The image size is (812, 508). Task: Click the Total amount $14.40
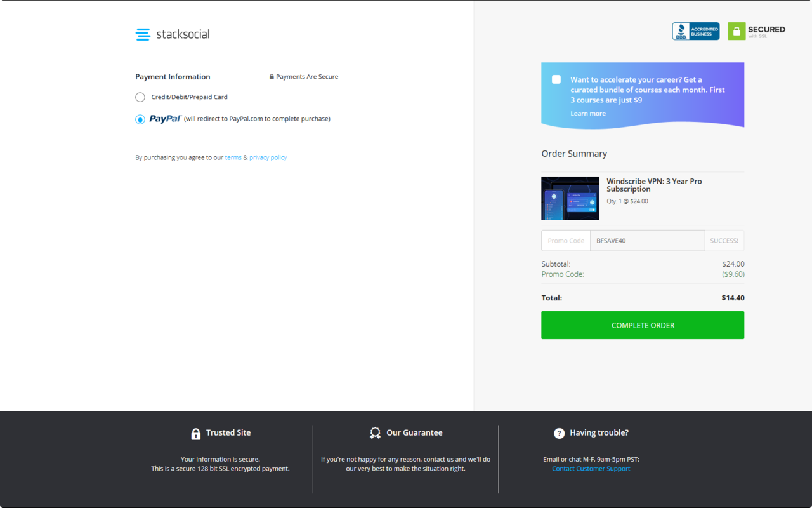click(x=733, y=298)
